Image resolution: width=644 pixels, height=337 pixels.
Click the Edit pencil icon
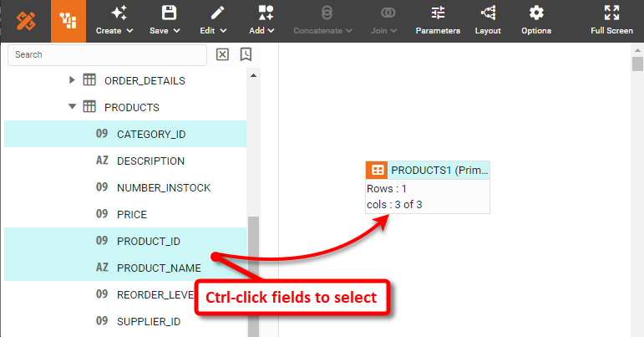click(217, 13)
